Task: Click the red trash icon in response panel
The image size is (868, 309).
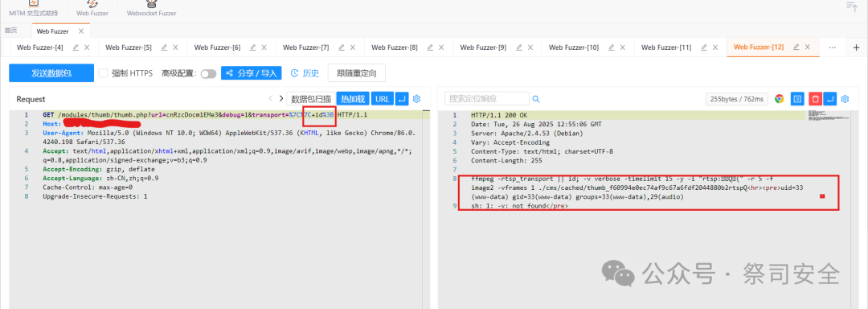Action: (x=815, y=99)
